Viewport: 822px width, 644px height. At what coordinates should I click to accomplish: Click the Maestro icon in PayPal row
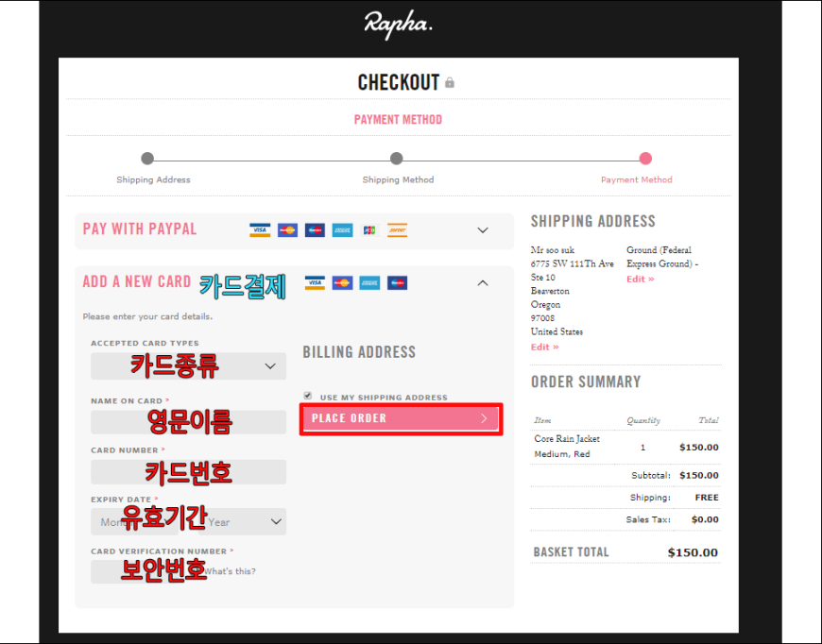tap(315, 230)
